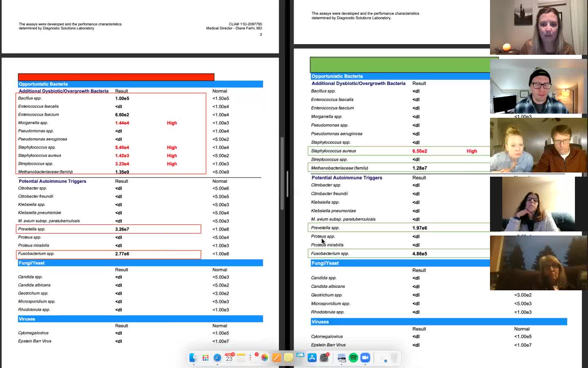
Task: Click Cytomegalovirus in left report
Action: [33, 333]
